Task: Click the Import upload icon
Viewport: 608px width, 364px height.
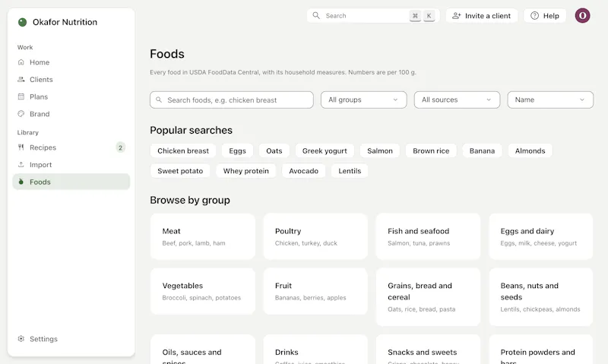Action: [x=21, y=165]
